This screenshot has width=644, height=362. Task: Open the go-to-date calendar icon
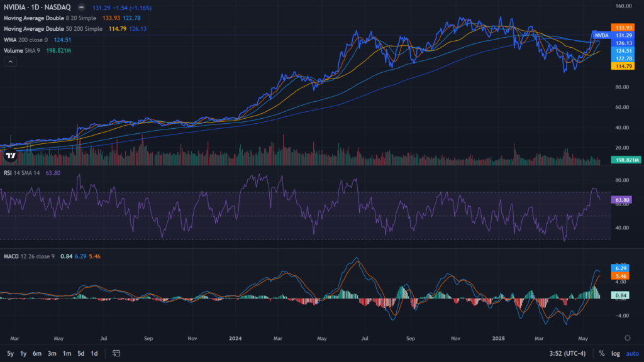(116, 353)
